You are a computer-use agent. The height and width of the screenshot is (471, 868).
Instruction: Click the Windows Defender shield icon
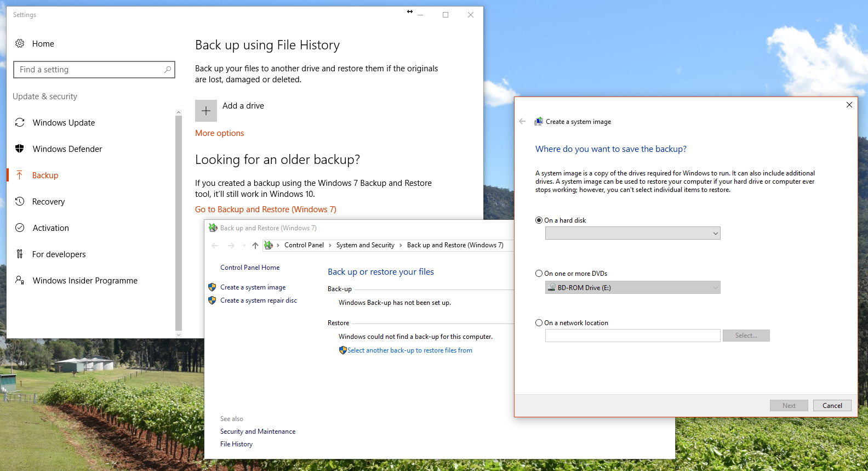(20, 149)
